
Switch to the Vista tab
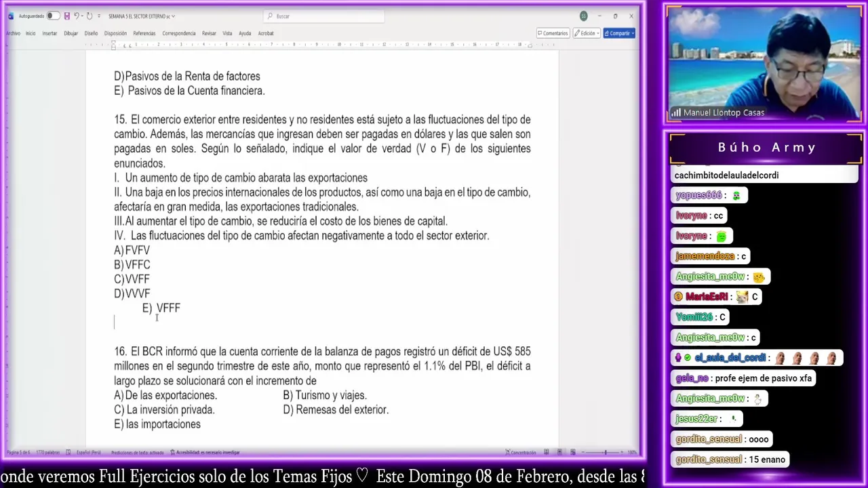(227, 33)
